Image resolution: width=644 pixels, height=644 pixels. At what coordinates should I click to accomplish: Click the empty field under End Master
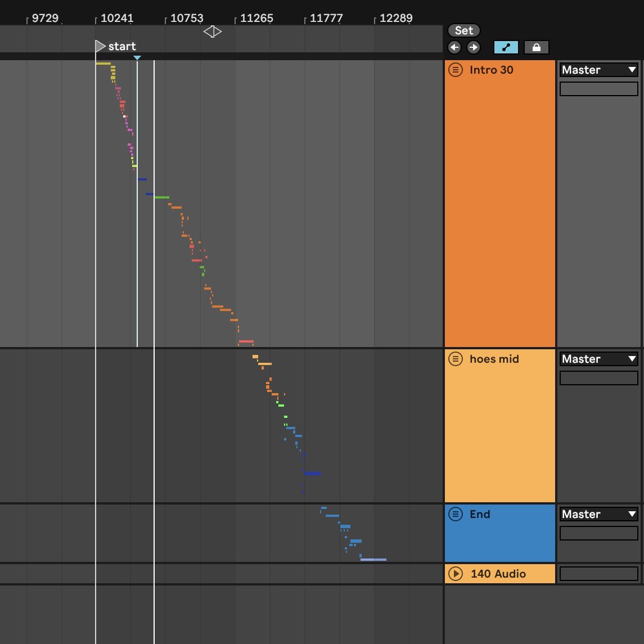pos(599,533)
